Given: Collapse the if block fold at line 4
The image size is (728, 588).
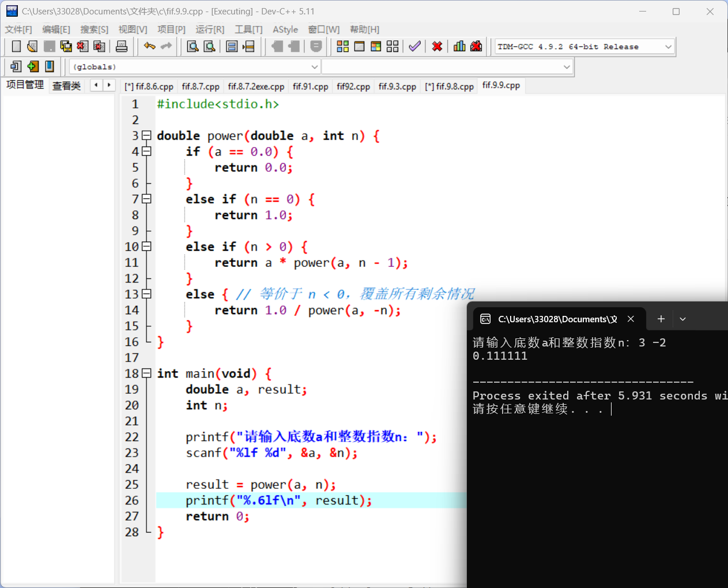Looking at the screenshot, I should click(146, 151).
